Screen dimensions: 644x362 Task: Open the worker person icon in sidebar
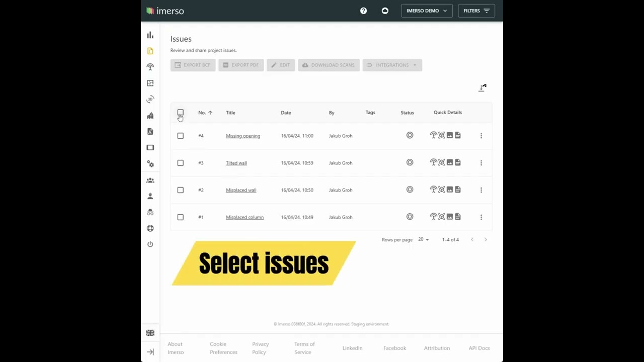pos(150,196)
